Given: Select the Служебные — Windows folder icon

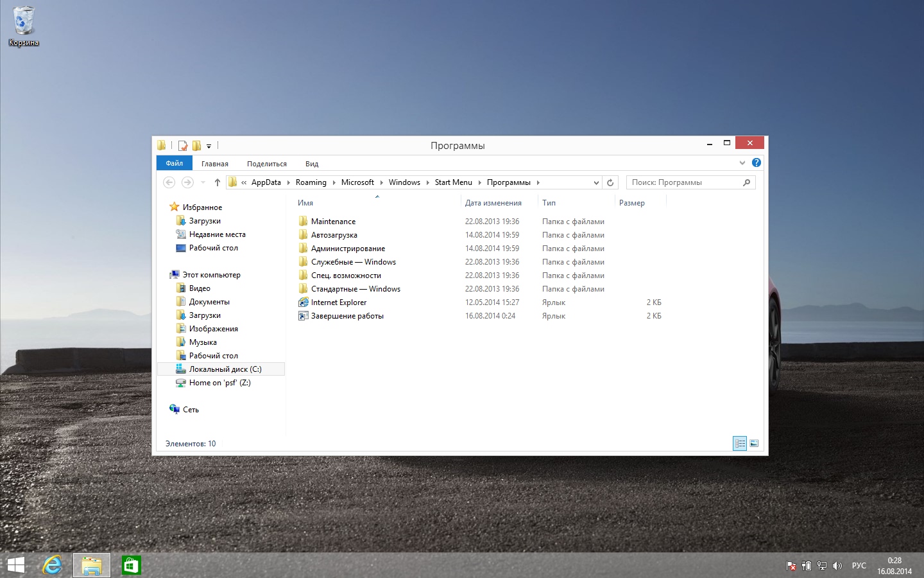Looking at the screenshot, I should tap(304, 261).
